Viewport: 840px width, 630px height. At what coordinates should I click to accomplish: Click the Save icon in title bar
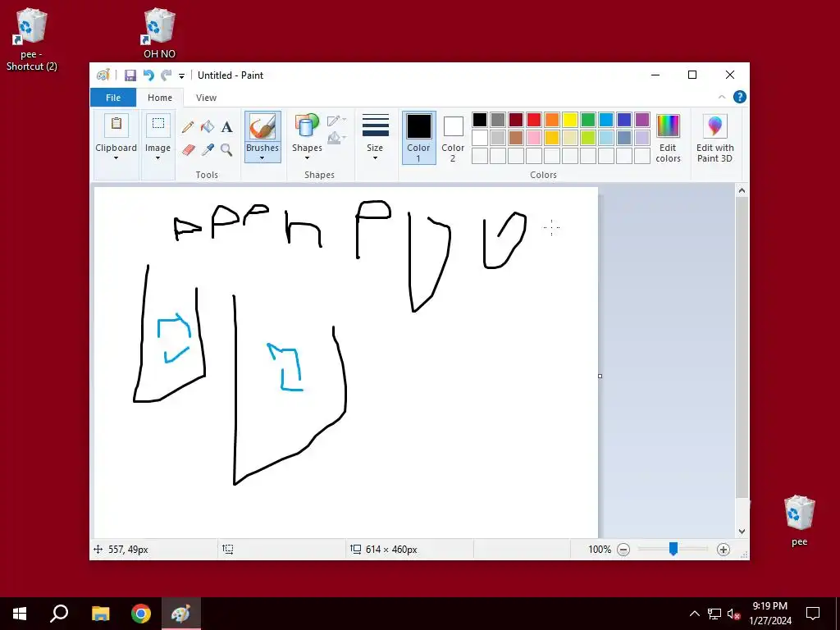(x=130, y=75)
